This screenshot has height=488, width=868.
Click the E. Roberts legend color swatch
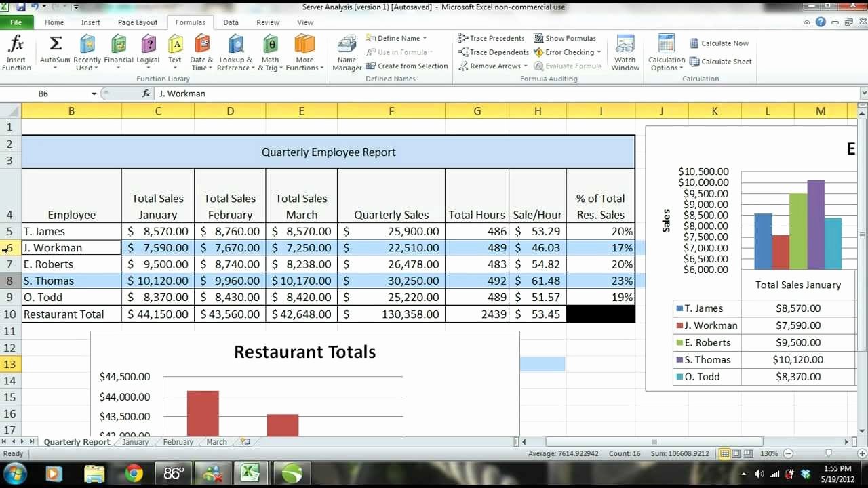click(679, 343)
